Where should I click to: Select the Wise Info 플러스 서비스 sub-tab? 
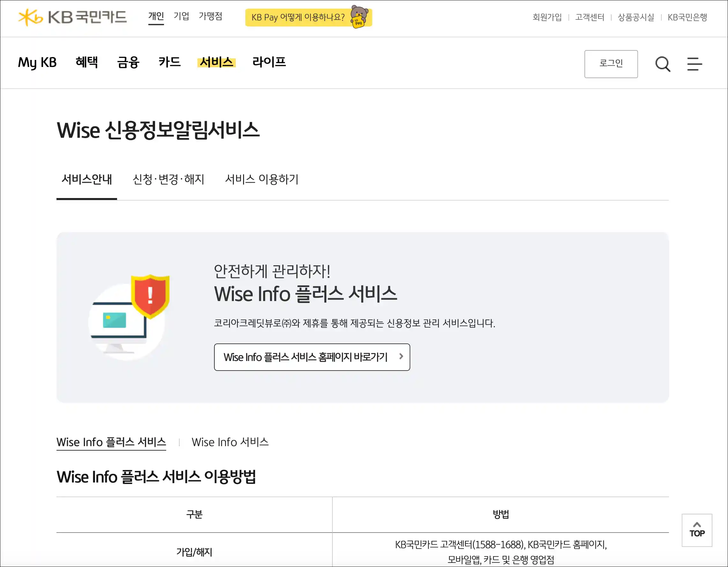(x=111, y=442)
